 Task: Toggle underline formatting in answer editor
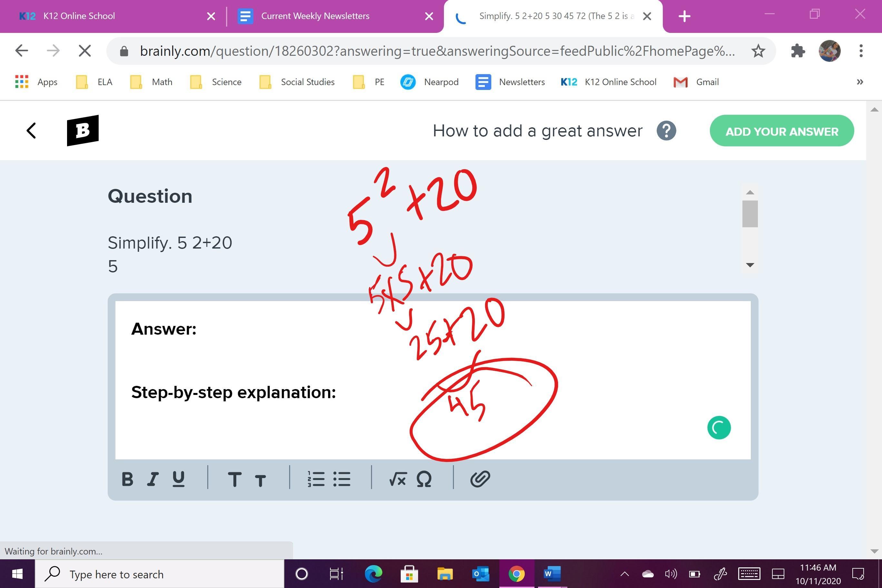[x=179, y=479]
